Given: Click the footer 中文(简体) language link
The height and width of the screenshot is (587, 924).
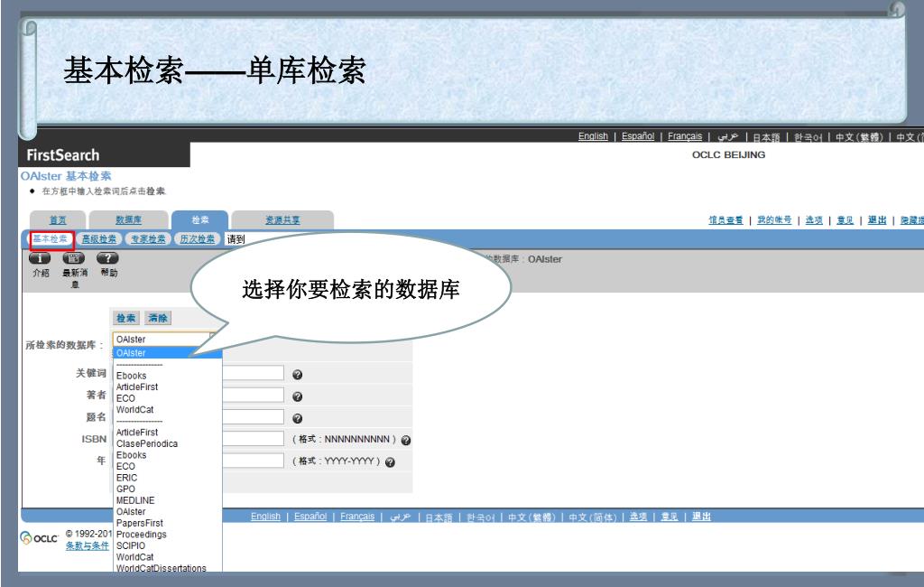Looking at the screenshot, I should pos(592,517).
